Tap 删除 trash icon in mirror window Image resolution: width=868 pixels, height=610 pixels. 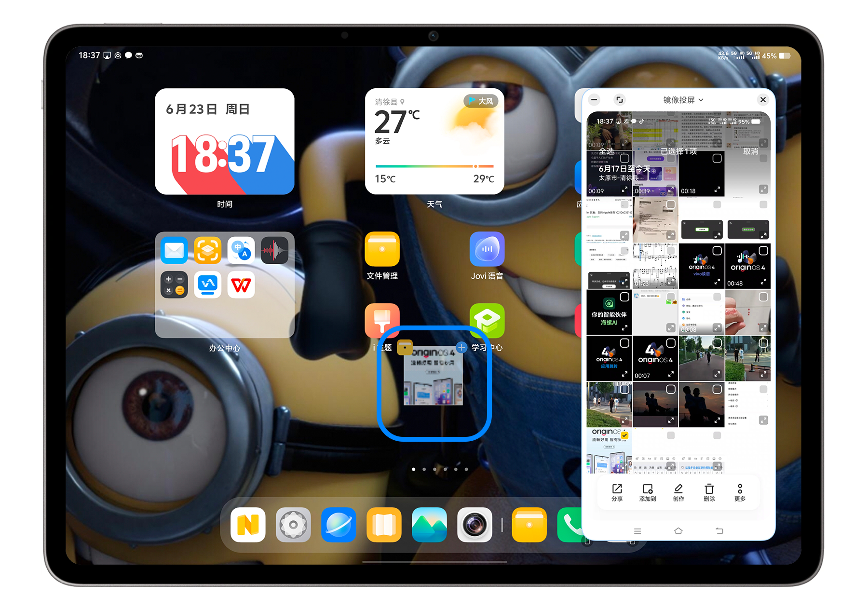[709, 492]
